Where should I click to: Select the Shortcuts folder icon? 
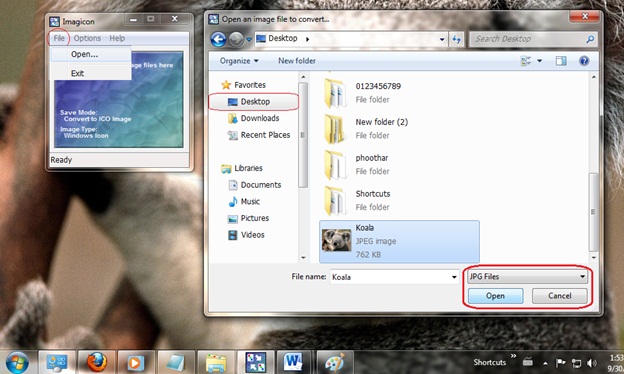335,201
